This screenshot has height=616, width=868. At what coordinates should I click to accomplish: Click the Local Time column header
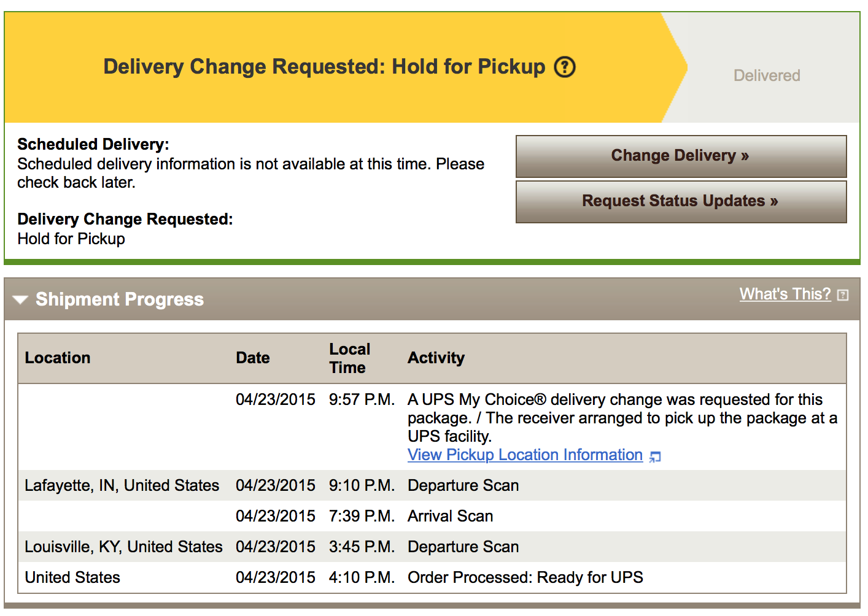(x=350, y=358)
